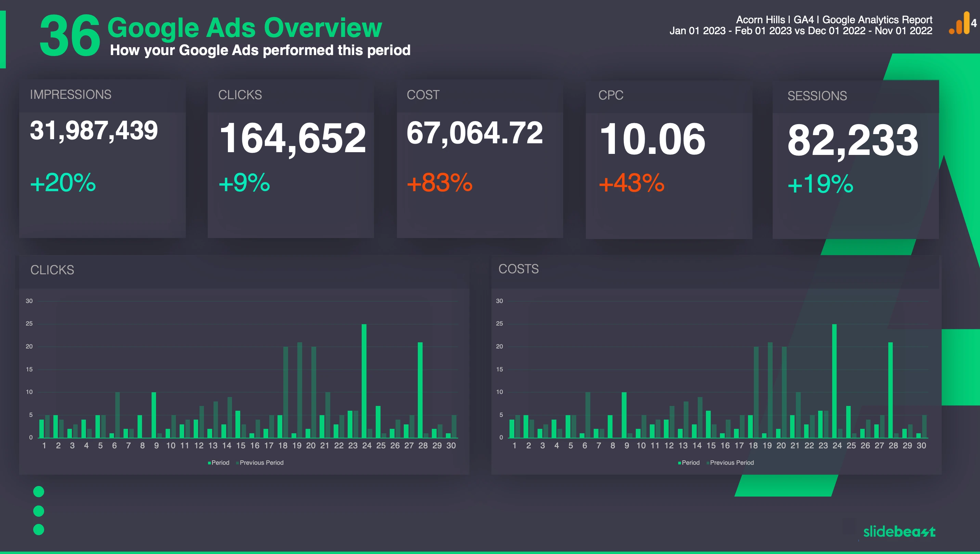
Task: Click Previous Period legend in COSTS chart
Action: [730, 463]
